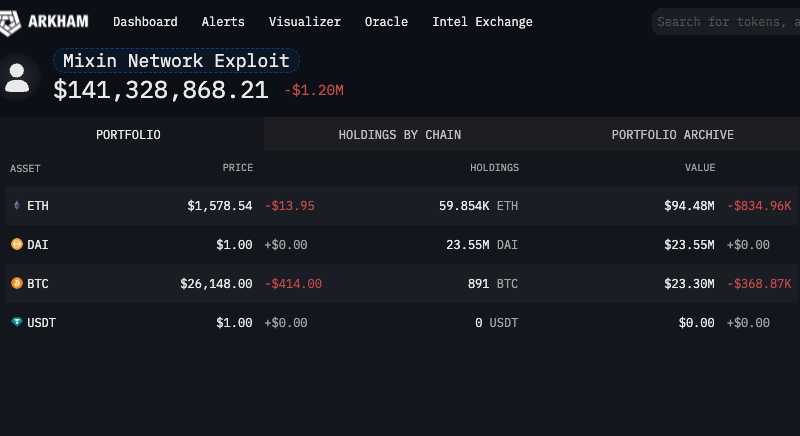Click the BTC token icon
800x436 pixels.
[16, 284]
